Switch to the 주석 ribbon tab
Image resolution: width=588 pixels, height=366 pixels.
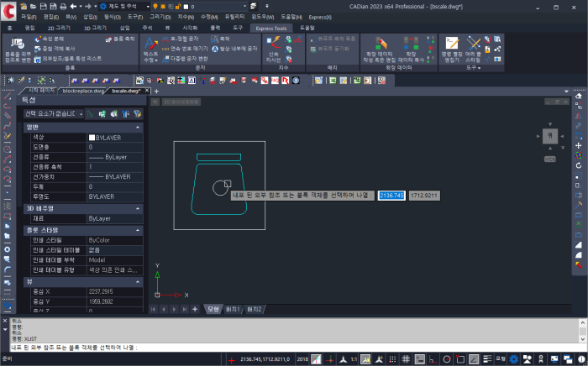[x=147, y=28]
